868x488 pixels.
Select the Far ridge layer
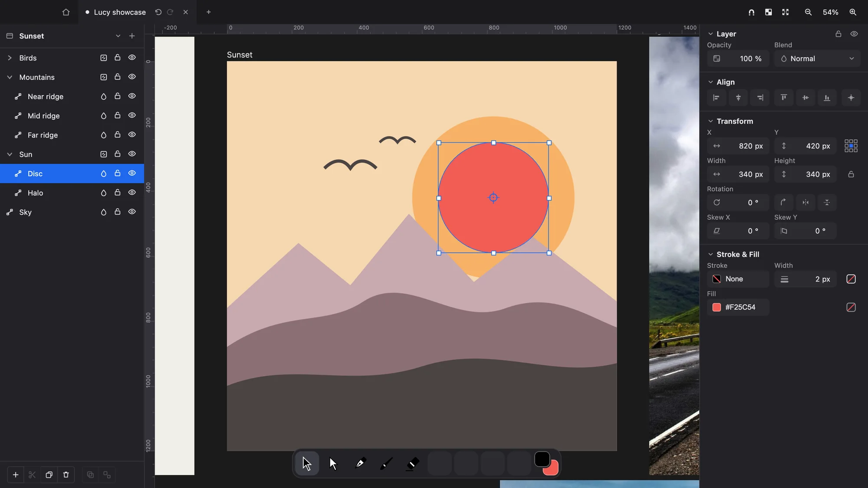(72, 135)
